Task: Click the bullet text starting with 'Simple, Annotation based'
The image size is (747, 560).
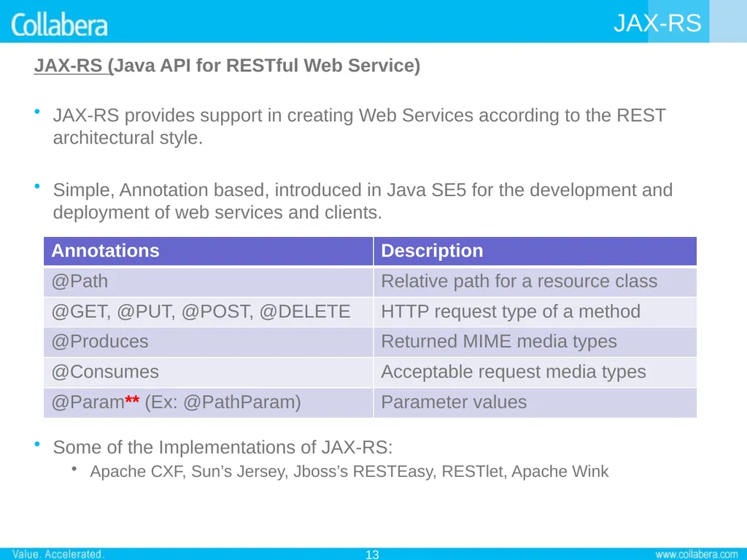Action: pos(363,201)
